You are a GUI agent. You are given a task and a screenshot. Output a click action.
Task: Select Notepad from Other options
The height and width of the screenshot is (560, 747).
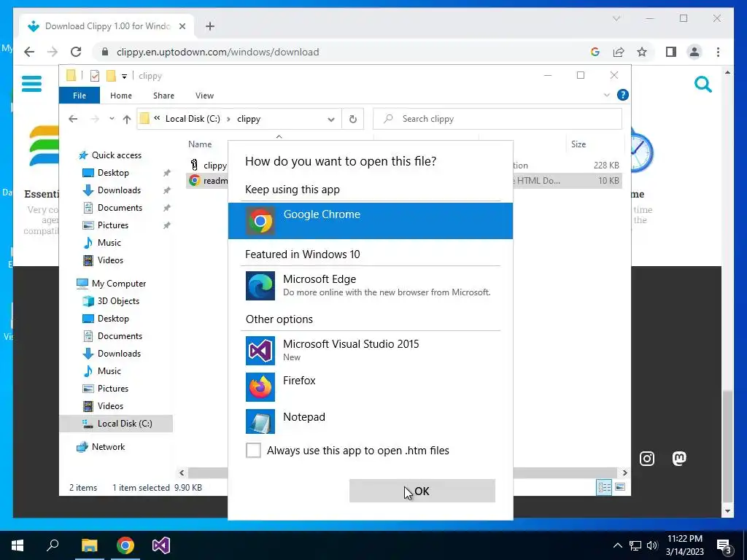(x=370, y=421)
